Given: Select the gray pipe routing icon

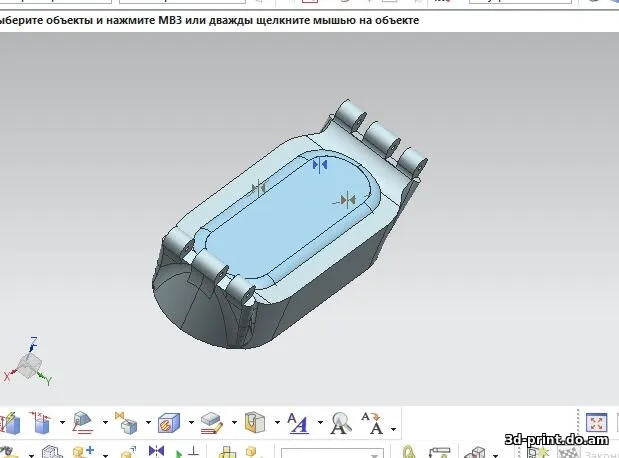Looking at the screenshot, I should tap(439, 452).
